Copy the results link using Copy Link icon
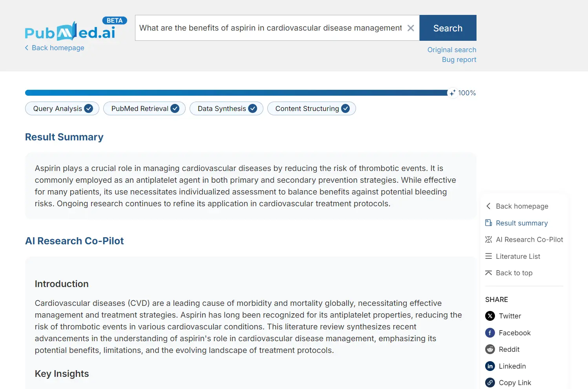Viewport: 588px width, 389px height. pos(490,382)
